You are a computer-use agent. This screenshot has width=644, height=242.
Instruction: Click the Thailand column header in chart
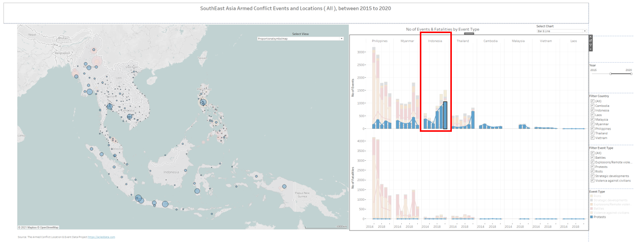point(463,41)
